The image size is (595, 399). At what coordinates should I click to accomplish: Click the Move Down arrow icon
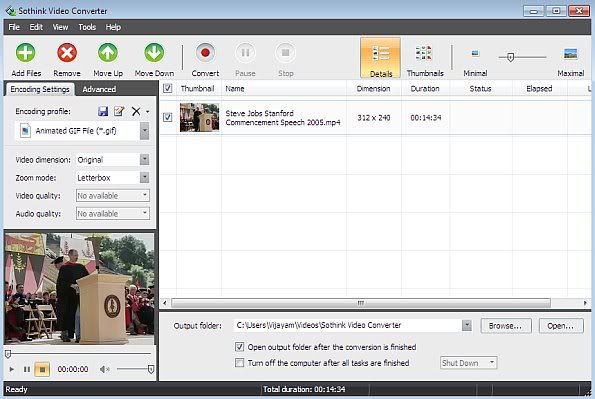[154, 53]
